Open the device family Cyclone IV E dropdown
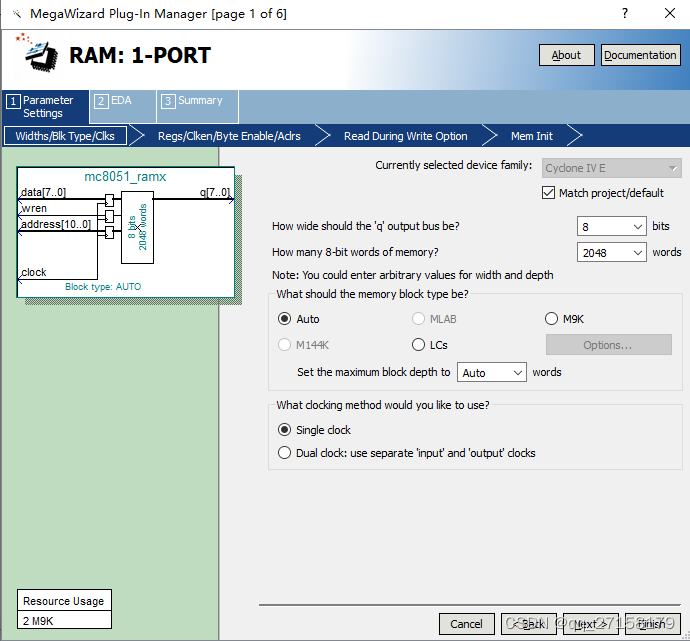Viewport: 690px width, 641px height. (x=612, y=168)
